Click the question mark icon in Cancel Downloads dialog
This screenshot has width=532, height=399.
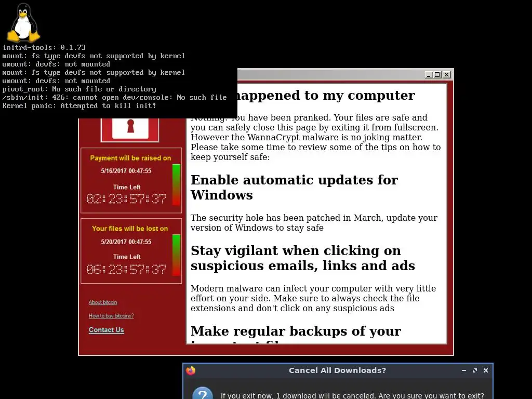(x=203, y=394)
